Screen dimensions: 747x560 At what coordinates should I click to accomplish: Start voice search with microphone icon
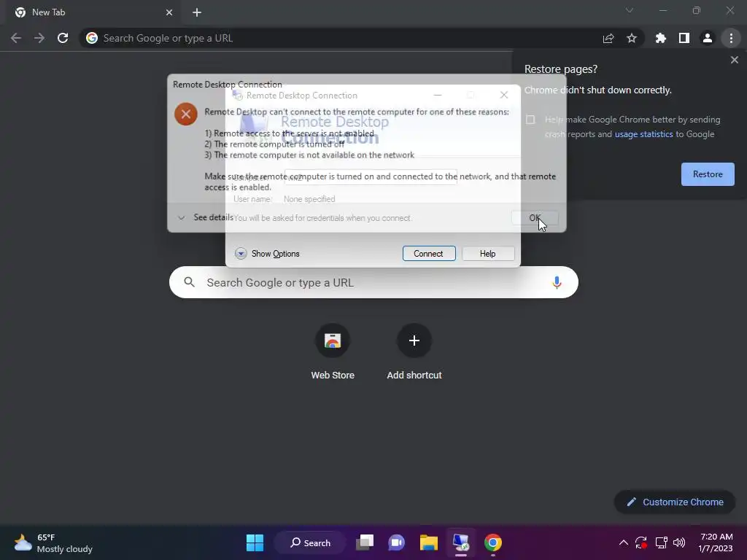click(557, 282)
